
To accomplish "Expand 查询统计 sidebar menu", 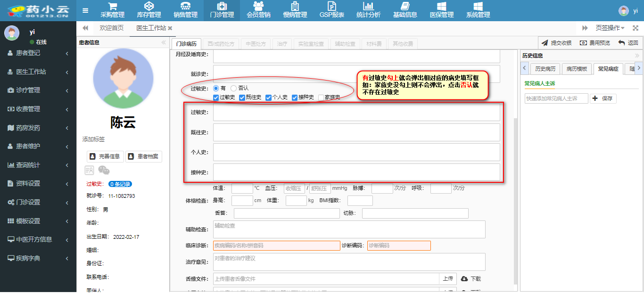I will pyautogui.click(x=38, y=165).
